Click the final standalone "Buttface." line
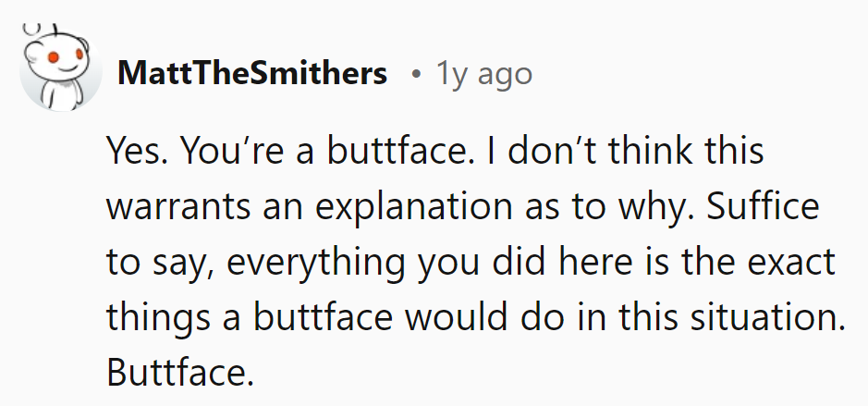Image resolution: width=868 pixels, height=406 pixels. pos(179,373)
